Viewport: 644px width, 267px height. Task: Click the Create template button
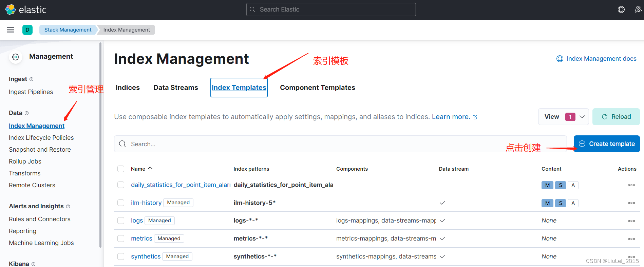pos(607,144)
